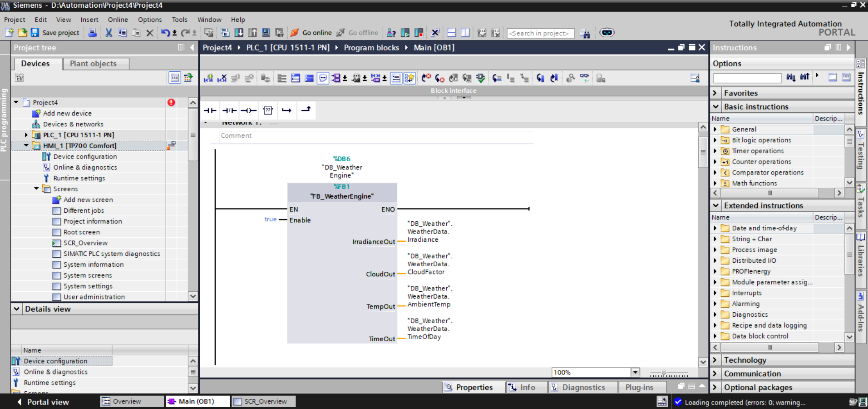Click Main (OB1) in the editor bar
Viewport: 868px width, 409px height.
click(197, 401)
